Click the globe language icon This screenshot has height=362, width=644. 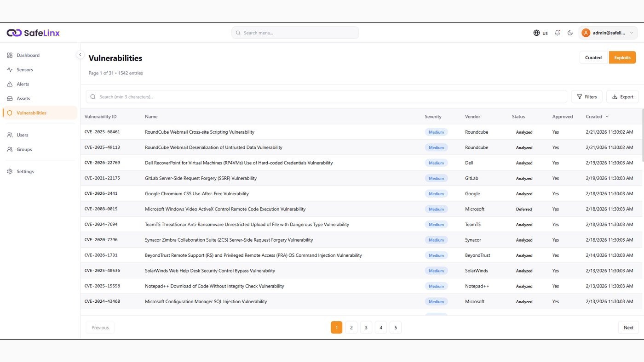coord(536,33)
